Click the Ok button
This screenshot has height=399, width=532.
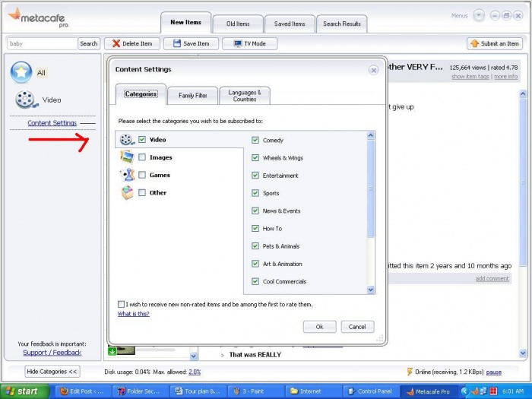coord(320,327)
